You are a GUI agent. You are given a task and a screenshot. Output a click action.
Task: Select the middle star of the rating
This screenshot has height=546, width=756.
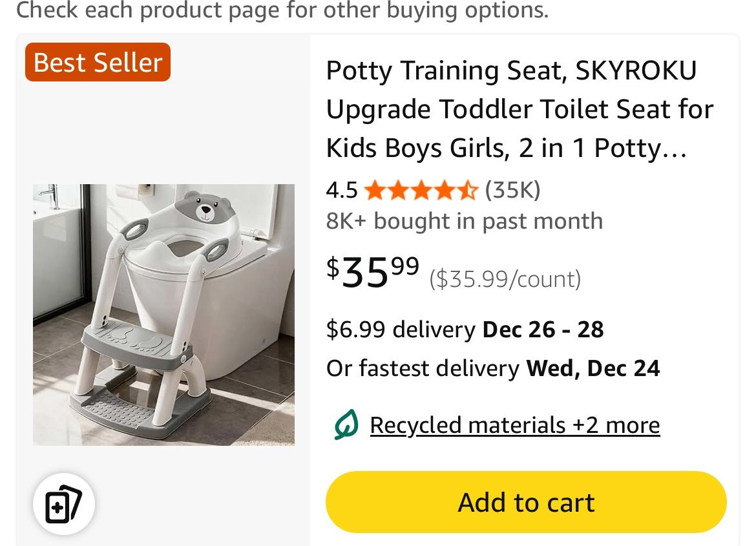coord(422,190)
